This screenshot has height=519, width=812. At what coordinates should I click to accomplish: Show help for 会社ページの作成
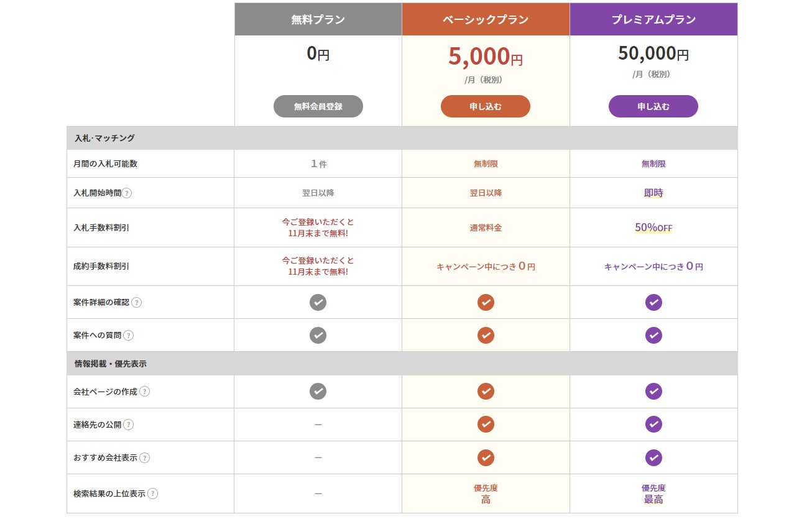[x=144, y=392]
